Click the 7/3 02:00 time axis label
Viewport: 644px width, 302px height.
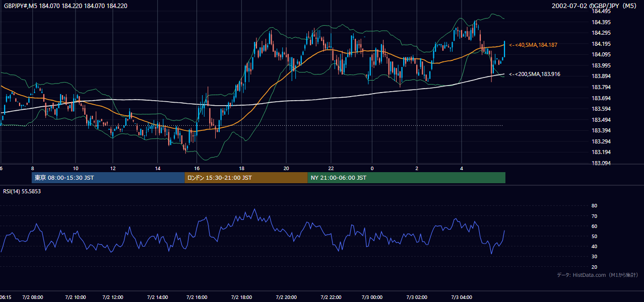click(417, 297)
